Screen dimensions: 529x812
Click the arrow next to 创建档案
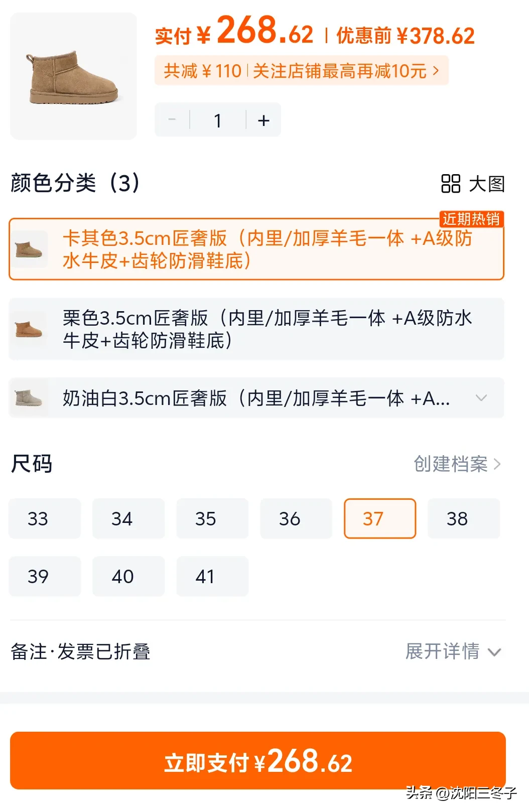tap(497, 465)
